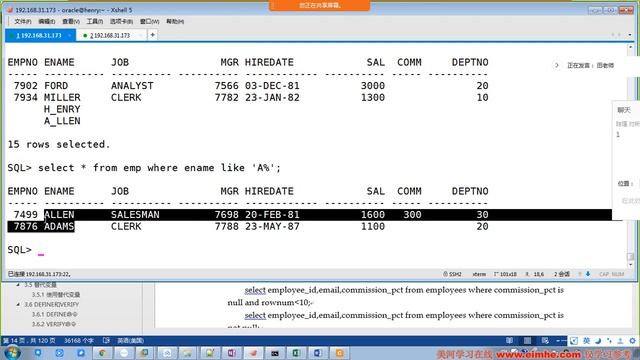The image size is (640, 360).
Task: Click the IME user icon
Action: click(620, 341)
